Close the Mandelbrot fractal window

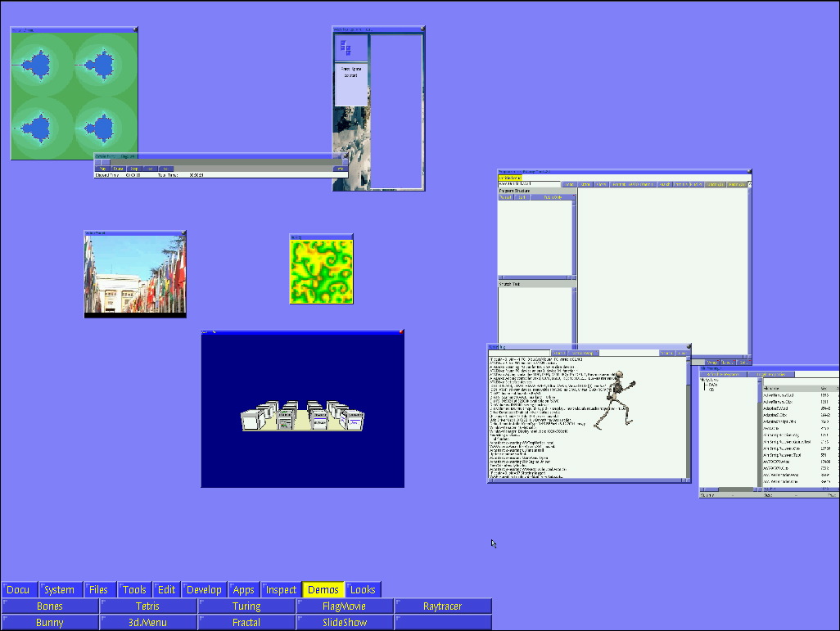coord(136,29)
